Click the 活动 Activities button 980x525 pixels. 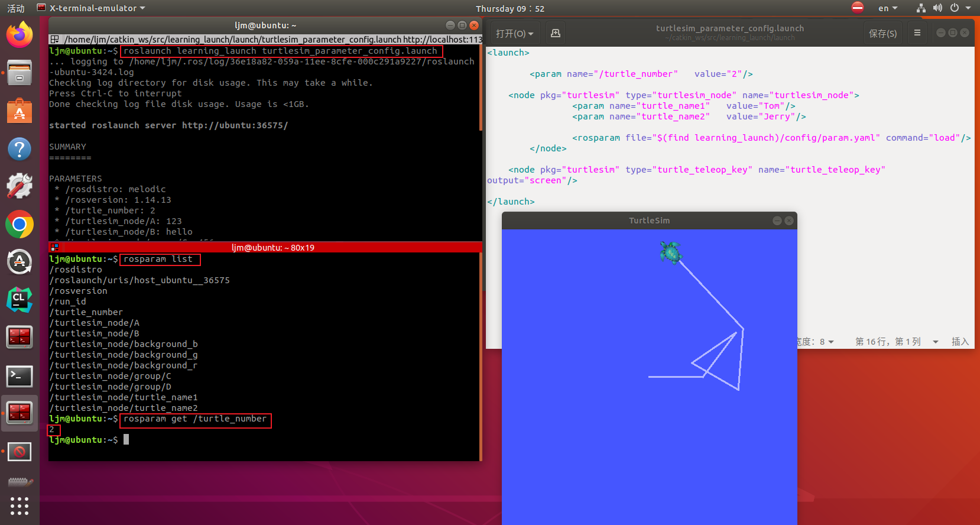16,8
